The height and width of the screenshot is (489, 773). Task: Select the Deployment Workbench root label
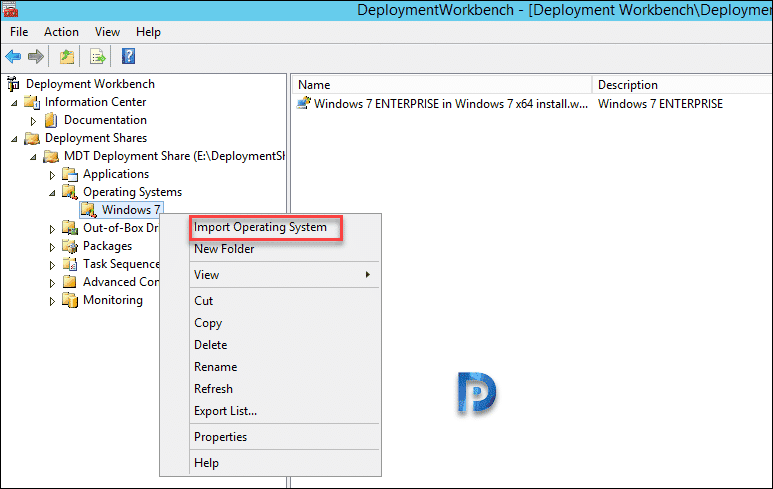(x=90, y=84)
